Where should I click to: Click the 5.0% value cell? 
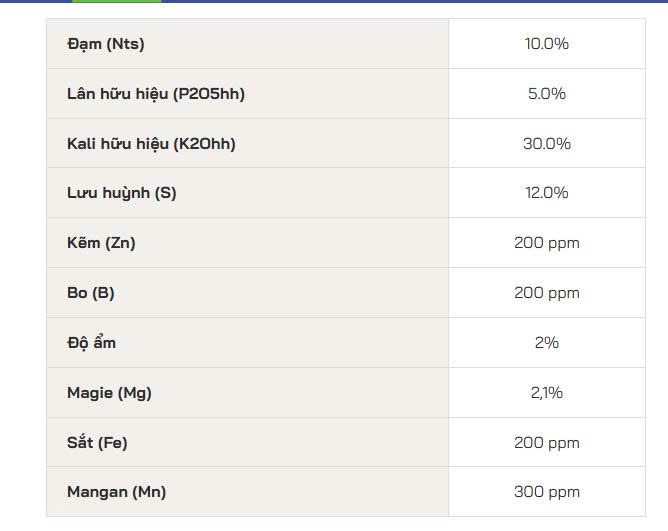click(547, 94)
